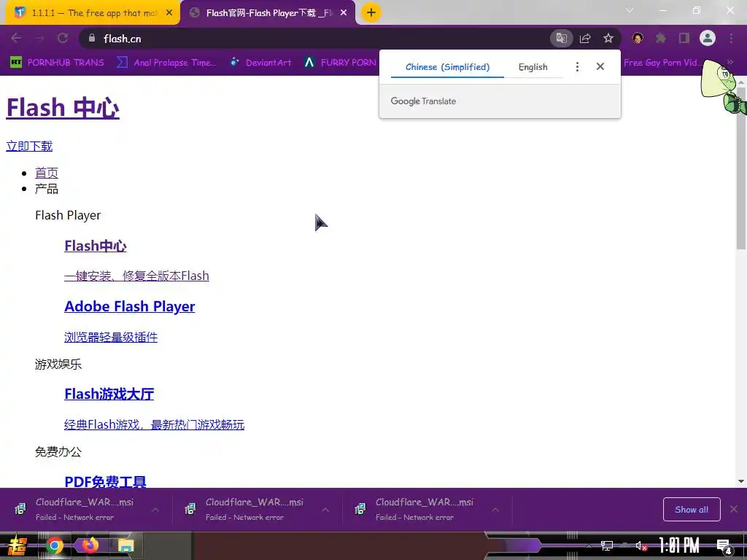Click 一键安装、修复全版本Flash link
This screenshot has width=747, height=560.
(136, 276)
